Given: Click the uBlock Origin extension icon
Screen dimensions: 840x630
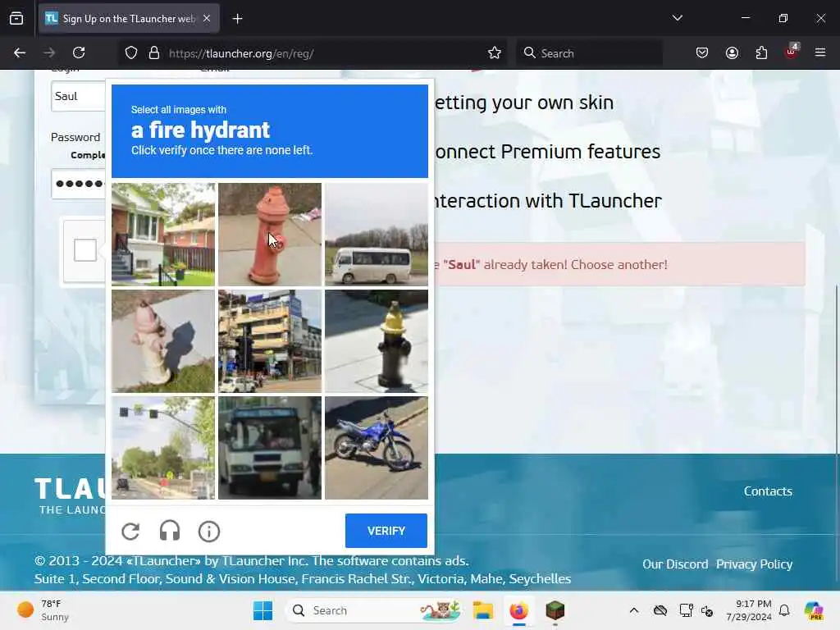Looking at the screenshot, I should 791,52.
